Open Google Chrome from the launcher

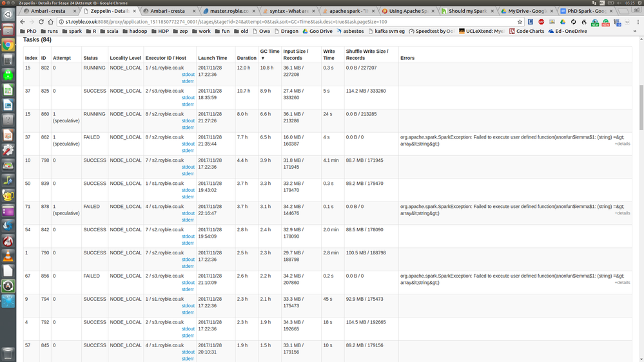(x=8, y=44)
